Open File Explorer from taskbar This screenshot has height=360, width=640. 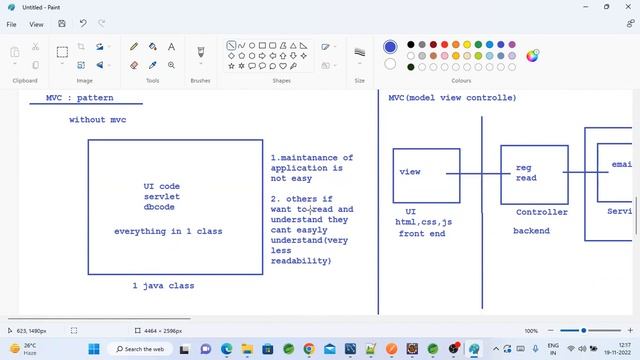click(x=247, y=349)
